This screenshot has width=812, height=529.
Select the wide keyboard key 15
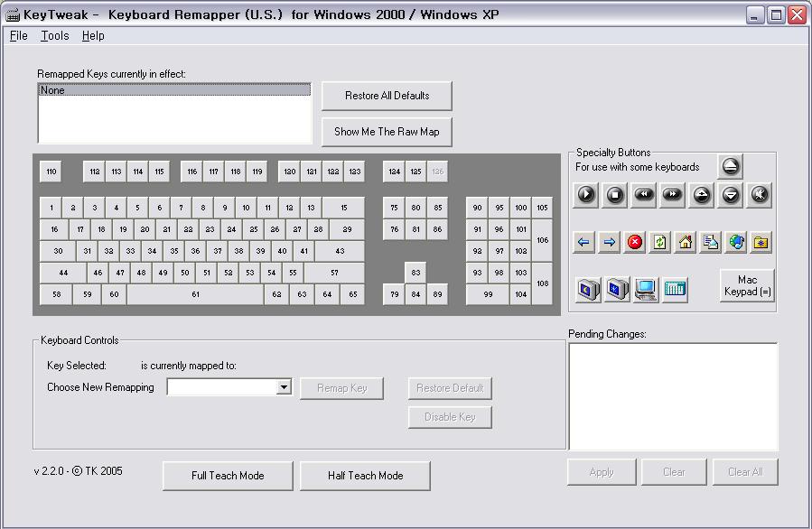point(344,208)
